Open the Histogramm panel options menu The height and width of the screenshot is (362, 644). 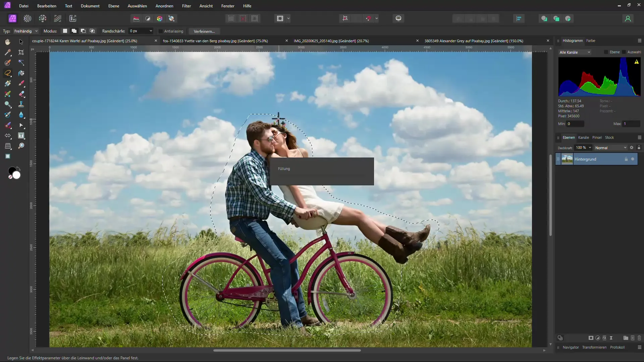[639, 41]
